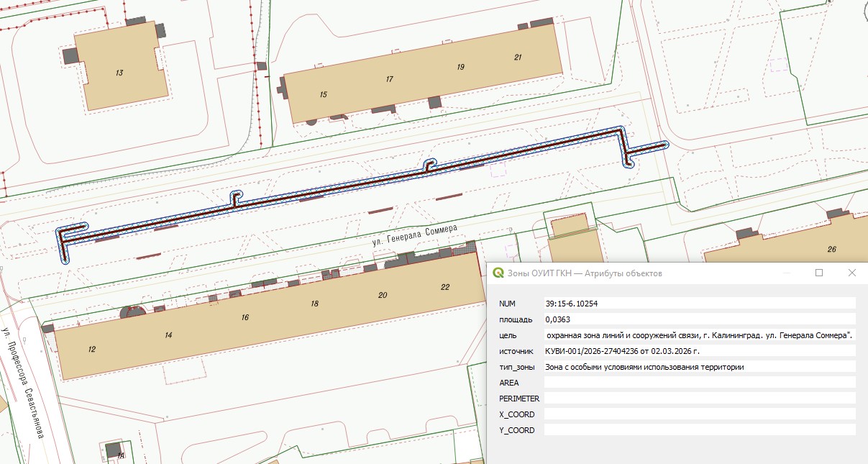Click building 26 on the map

pyautogui.click(x=831, y=250)
